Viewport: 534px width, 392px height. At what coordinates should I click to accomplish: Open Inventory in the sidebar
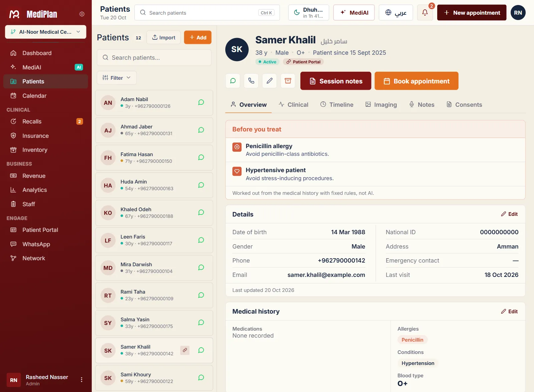[46, 150]
